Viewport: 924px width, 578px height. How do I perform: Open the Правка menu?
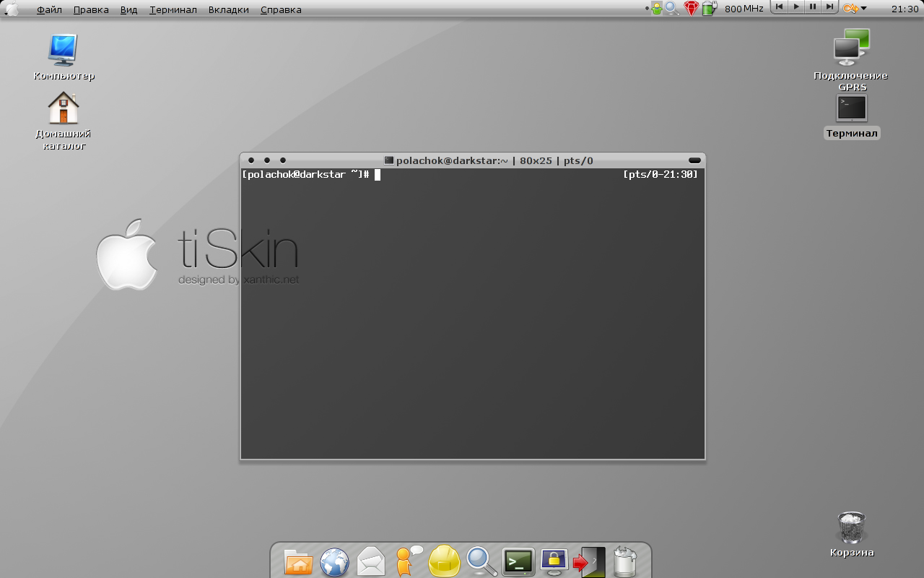coord(91,9)
